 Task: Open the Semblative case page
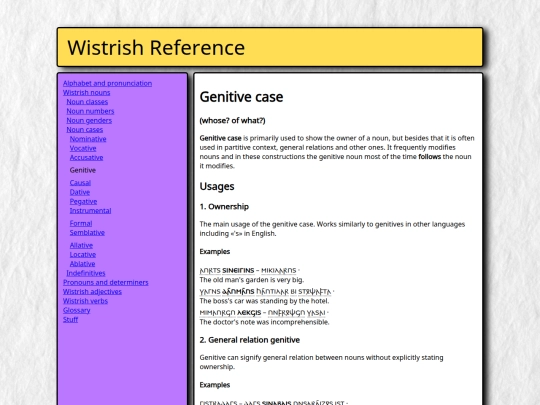[x=87, y=233]
